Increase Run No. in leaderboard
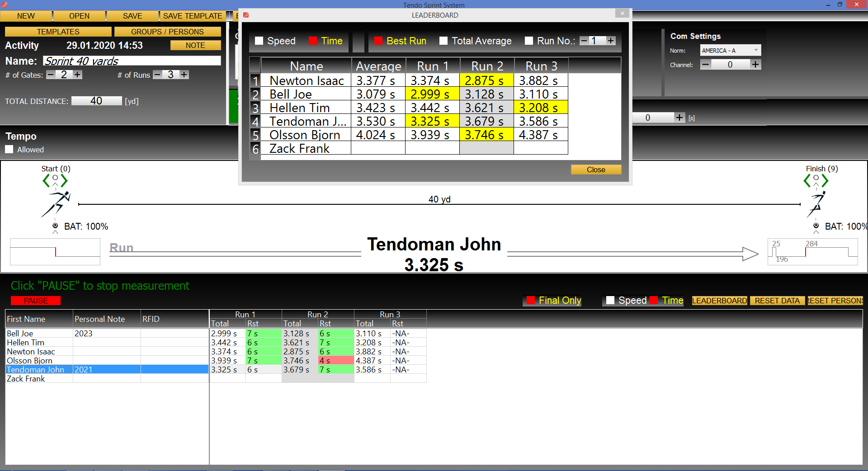This screenshot has width=868, height=471. 611,41
